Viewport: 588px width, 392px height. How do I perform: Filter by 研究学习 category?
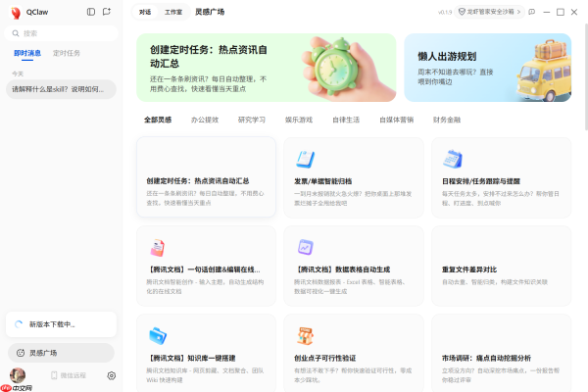click(252, 120)
